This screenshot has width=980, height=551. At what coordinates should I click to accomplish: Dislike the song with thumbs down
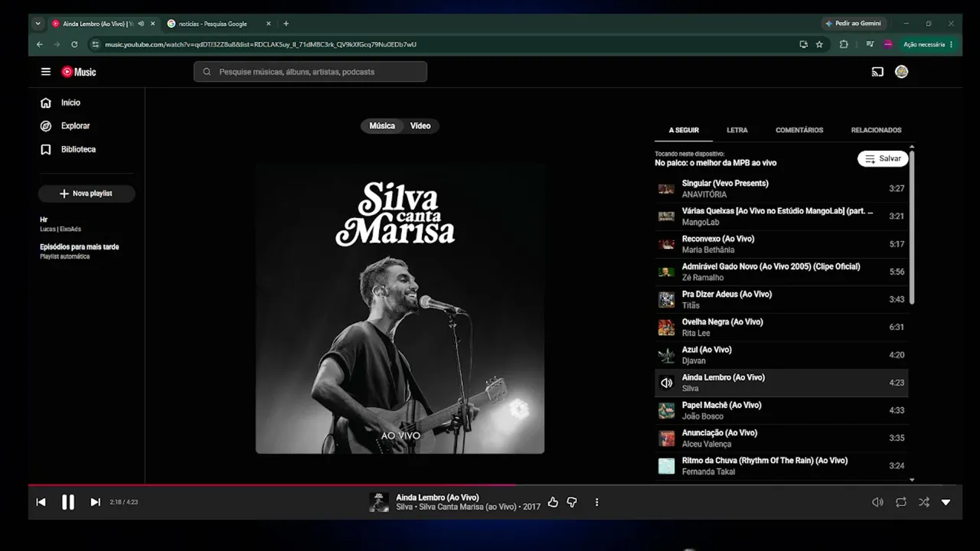pos(572,502)
